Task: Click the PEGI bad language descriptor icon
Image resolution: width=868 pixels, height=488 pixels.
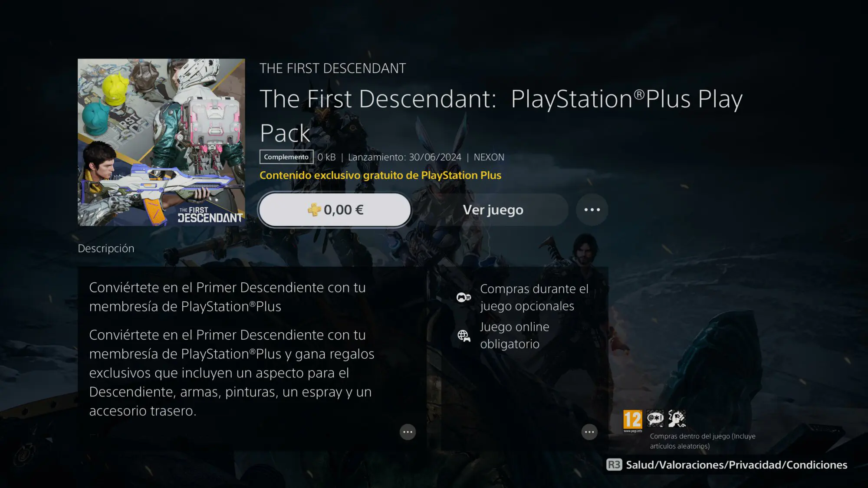Action: click(655, 419)
